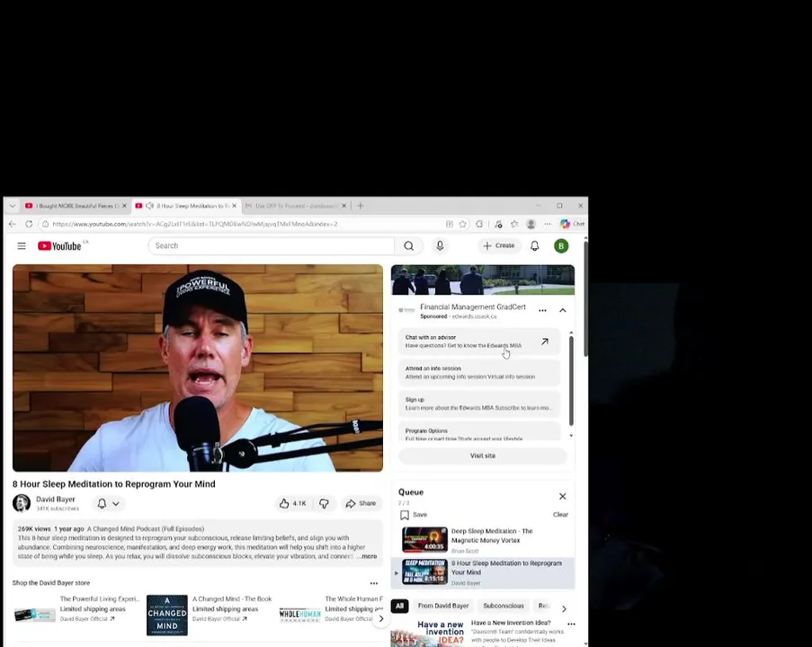Click the Visit site button
This screenshot has height=647, width=812.
pyautogui.click(x=483, y=456)
